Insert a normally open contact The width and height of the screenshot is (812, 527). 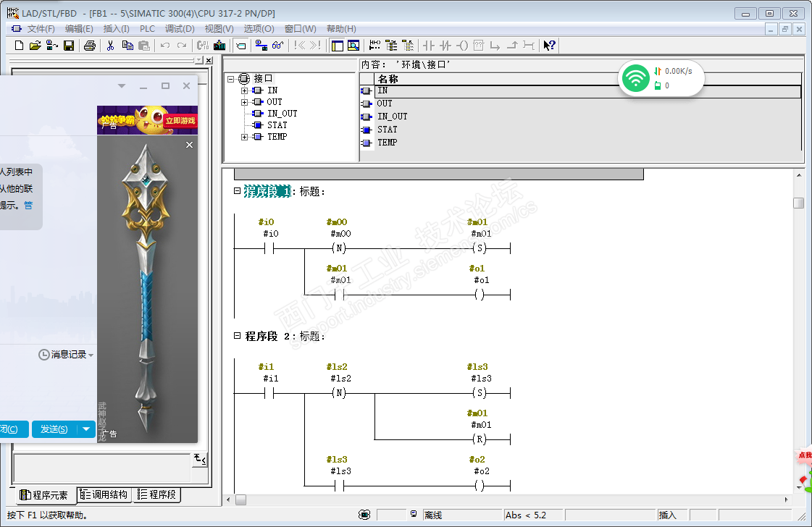point(428,46)
